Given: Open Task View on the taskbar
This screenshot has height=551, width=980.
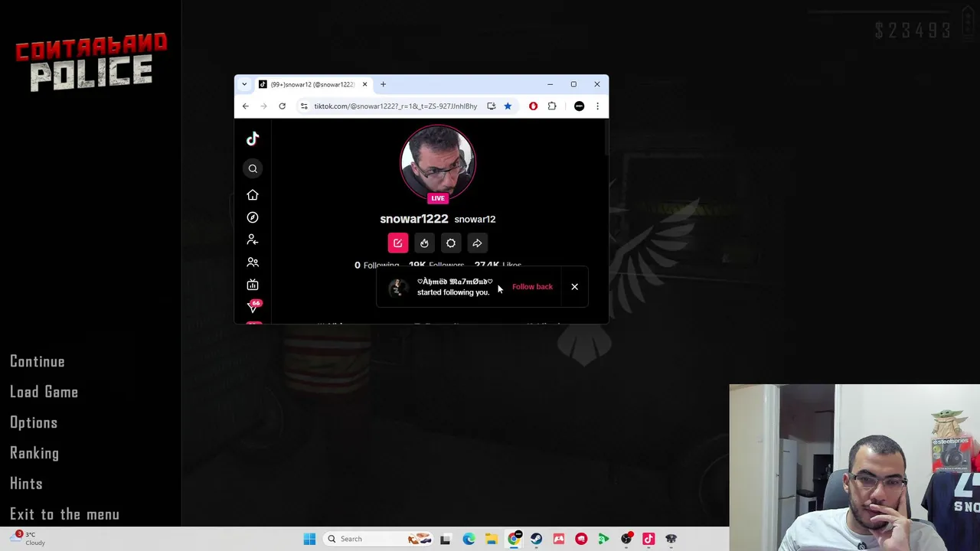Looking at the screenshot, I should 445,539.
